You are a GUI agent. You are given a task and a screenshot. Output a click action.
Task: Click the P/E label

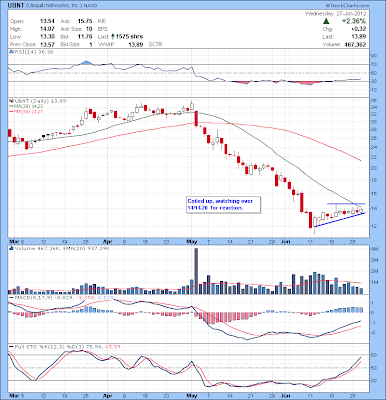pos(102,21)
